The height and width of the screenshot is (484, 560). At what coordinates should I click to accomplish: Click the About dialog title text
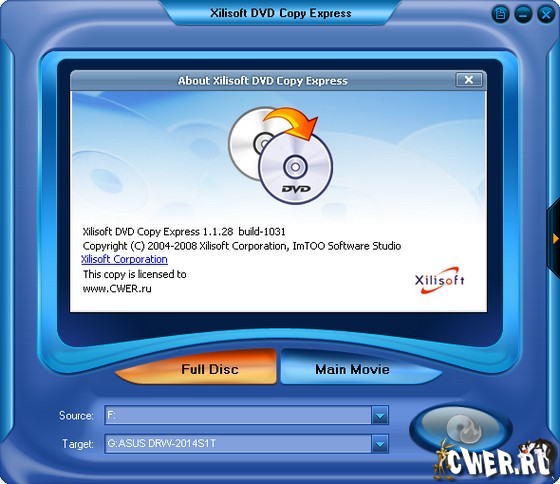coord(262,81)
